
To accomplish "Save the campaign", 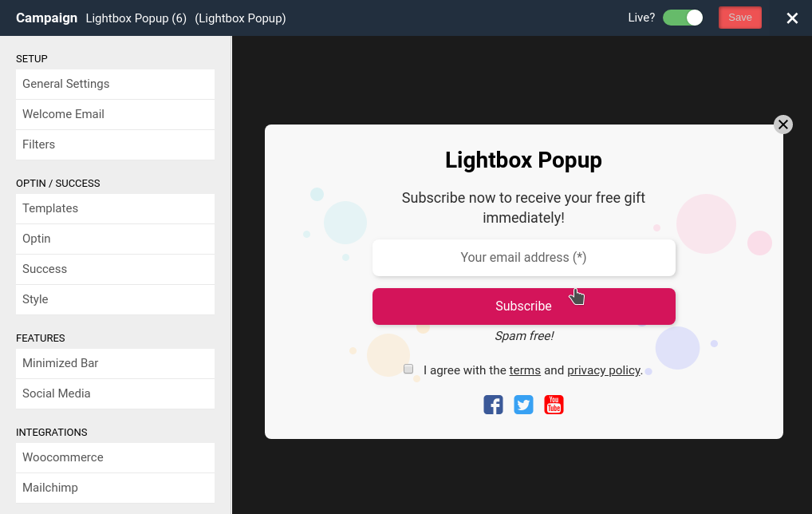I will [740, 18].
